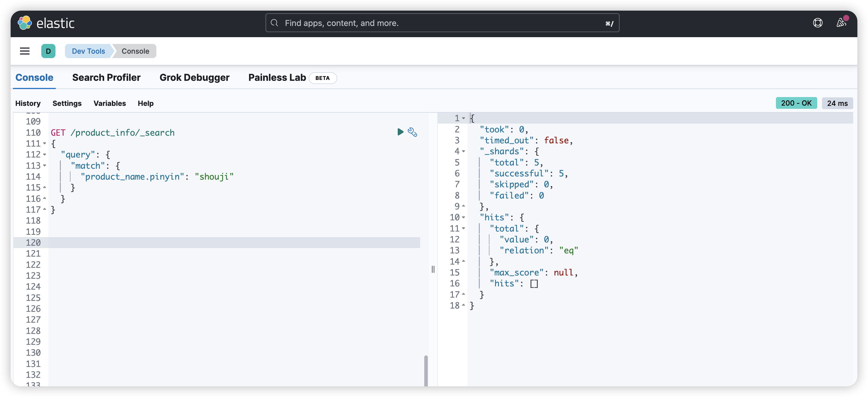Collapse the total block at line 11
The image size is (868, 397).
(464, 229)
